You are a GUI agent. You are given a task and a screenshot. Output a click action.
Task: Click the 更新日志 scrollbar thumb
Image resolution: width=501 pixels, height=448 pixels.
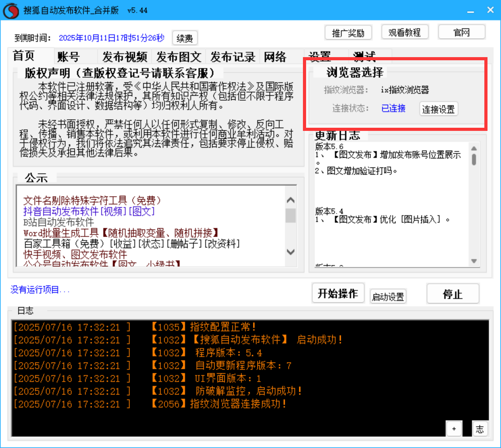point(474,160)
